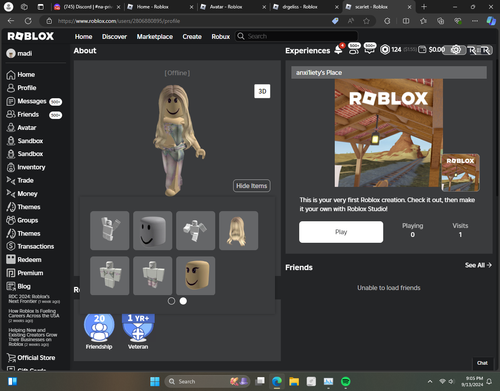The image size is (500, 391).
Task: Open new browser tab
Action: pyautogui.click(x=424, y=7)
